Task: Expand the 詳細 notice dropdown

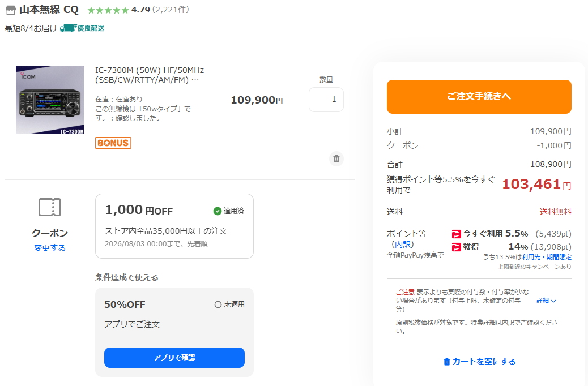Action: point(547,301)
